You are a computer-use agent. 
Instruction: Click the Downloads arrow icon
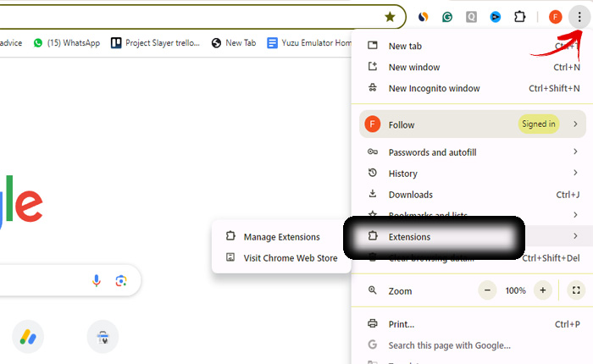coord(373,194)
